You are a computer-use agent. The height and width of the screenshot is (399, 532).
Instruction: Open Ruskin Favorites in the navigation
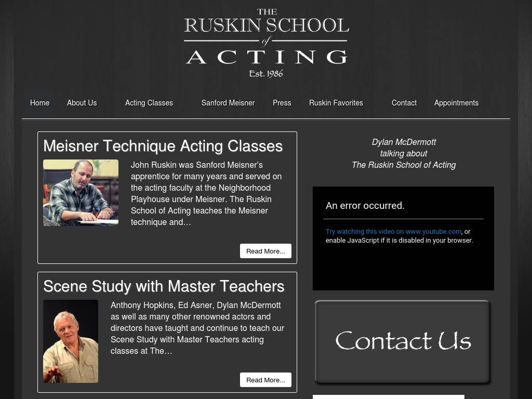coord(336,103)
